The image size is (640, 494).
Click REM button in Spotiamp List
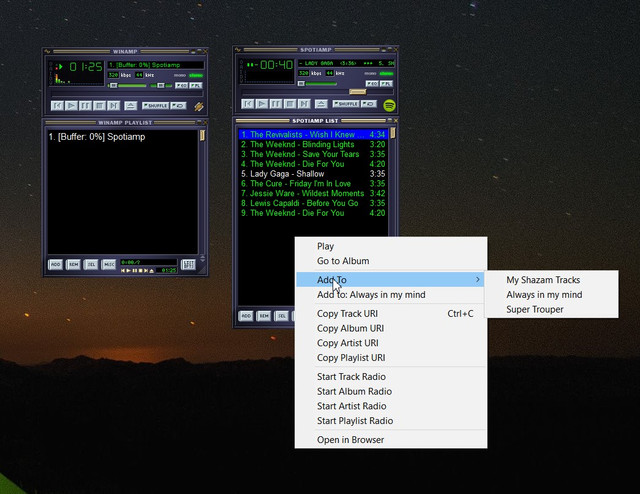264,316
